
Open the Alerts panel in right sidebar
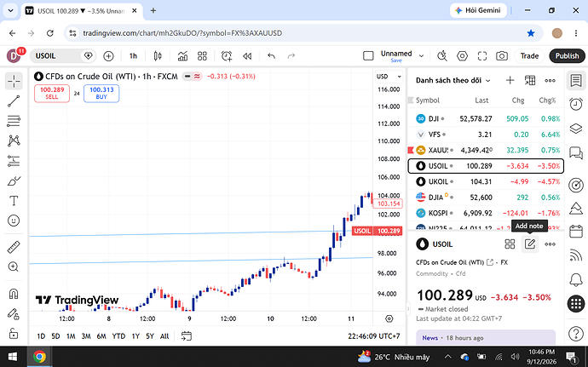[576, 104]
